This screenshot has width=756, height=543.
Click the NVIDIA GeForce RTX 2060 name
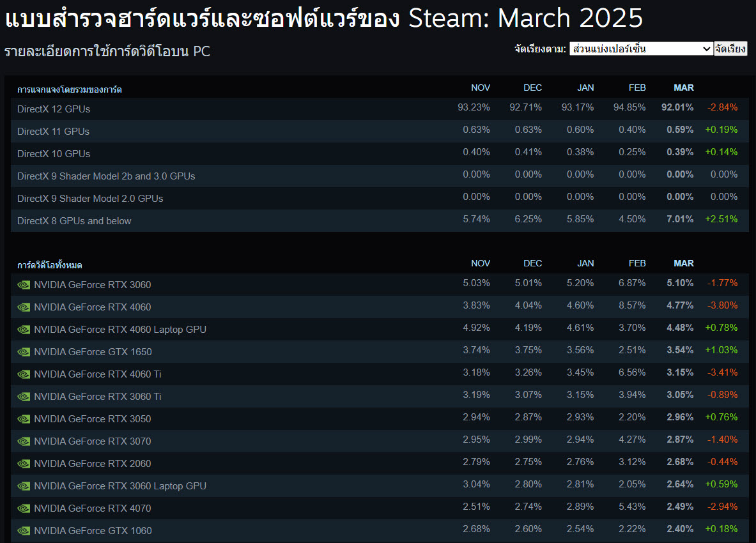coord(93,464)
